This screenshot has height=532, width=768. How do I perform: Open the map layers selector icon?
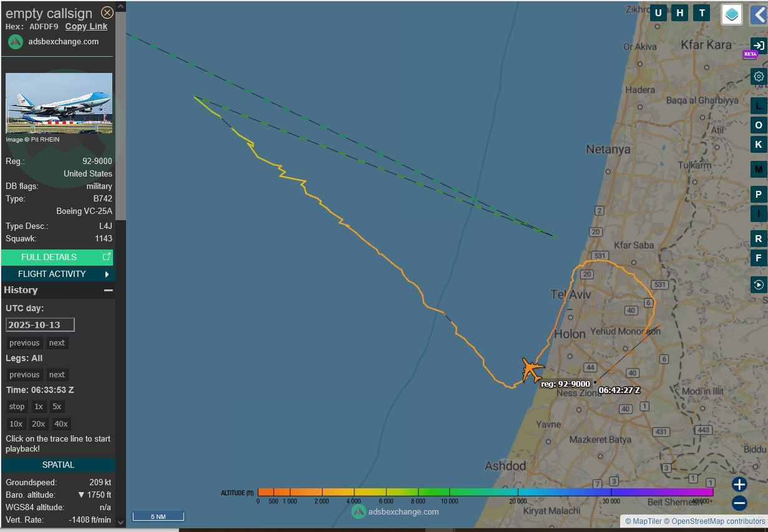[731, 14]
